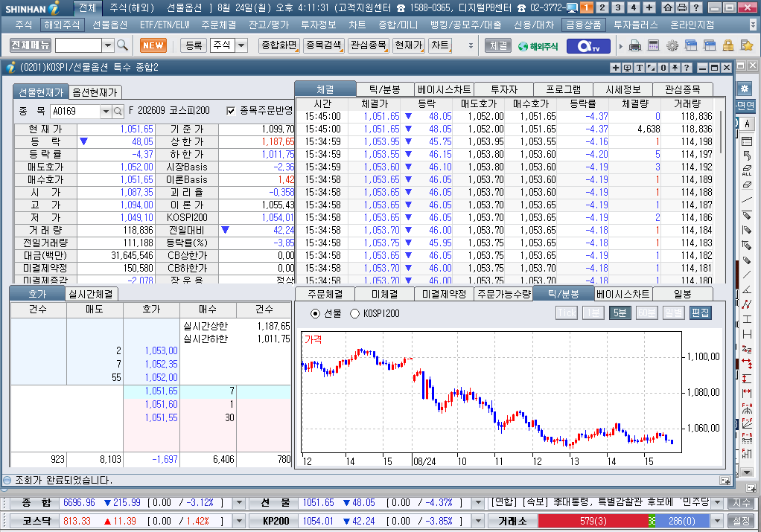Toggle the 5분 chart interval button

pyautogui.click(x=620, y=313)
